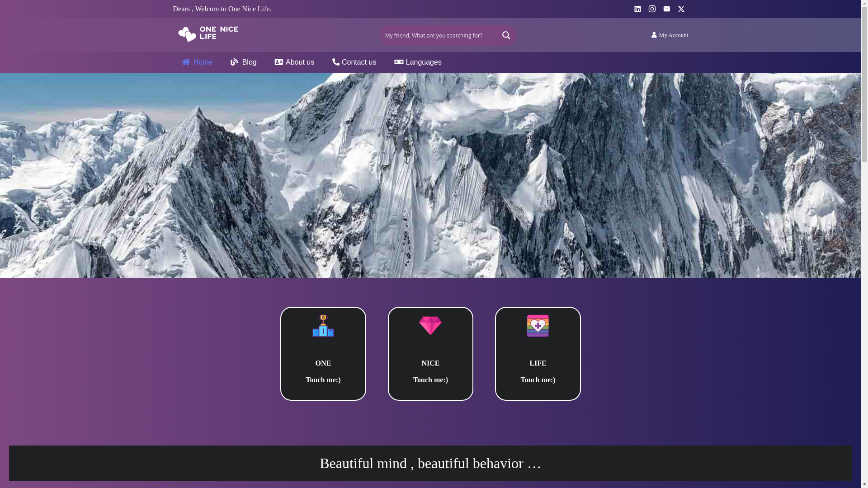
Task: Click 'Dears , Welcom to One Nice Life.' text
Action: pos(222,9)
